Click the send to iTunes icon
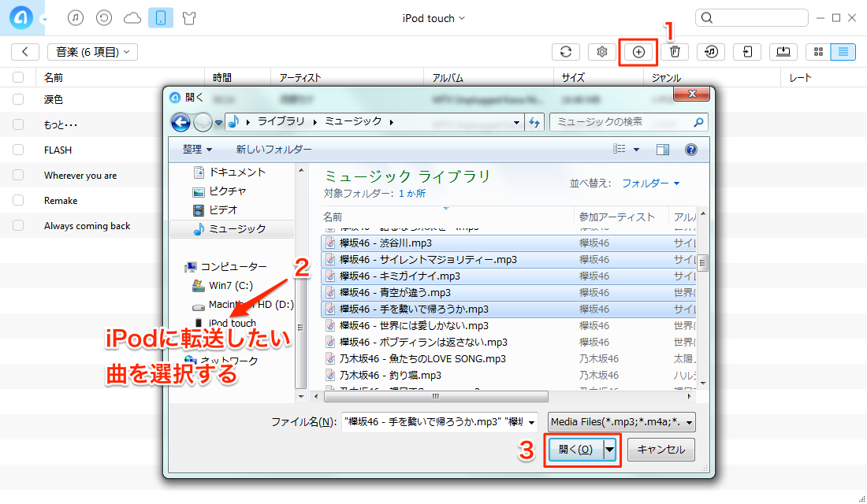Viewport: 867px width, 504px height. tap(711, 52)
